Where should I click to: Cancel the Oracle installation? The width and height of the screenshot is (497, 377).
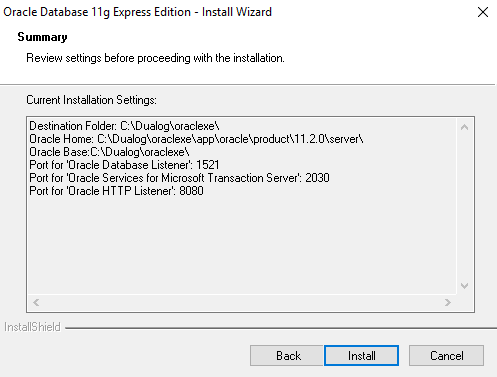click(x=446, y=355)
